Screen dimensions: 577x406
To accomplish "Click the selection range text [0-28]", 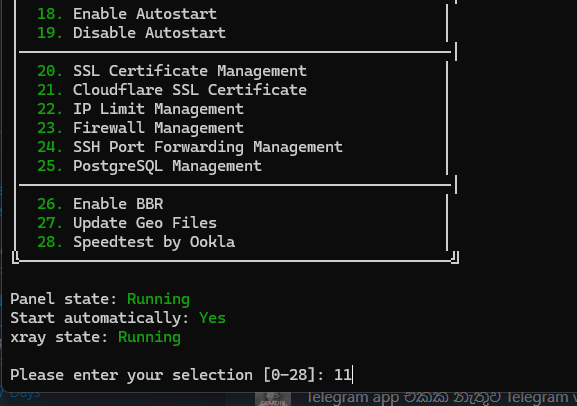I will pos(289,375).
